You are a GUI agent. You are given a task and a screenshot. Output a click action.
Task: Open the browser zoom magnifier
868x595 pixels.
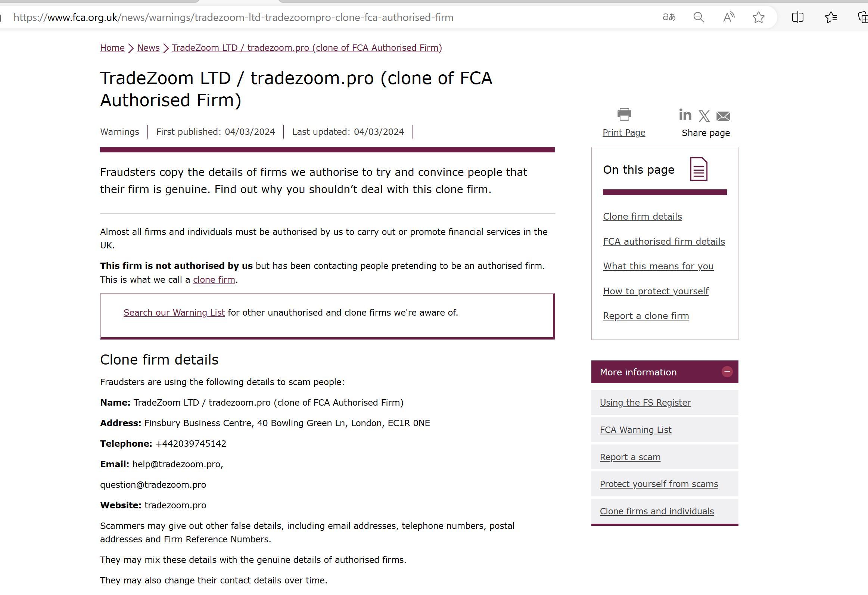pos(699,17)
